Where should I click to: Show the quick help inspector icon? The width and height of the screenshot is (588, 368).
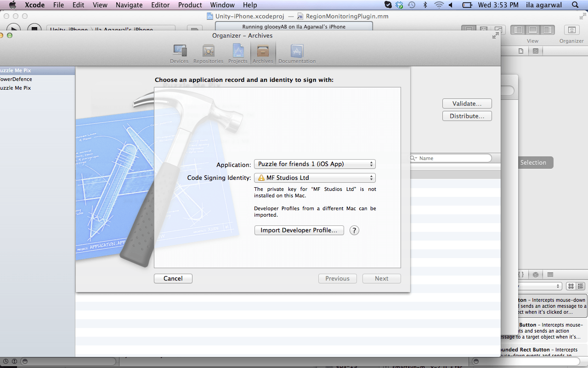point(536,51)
